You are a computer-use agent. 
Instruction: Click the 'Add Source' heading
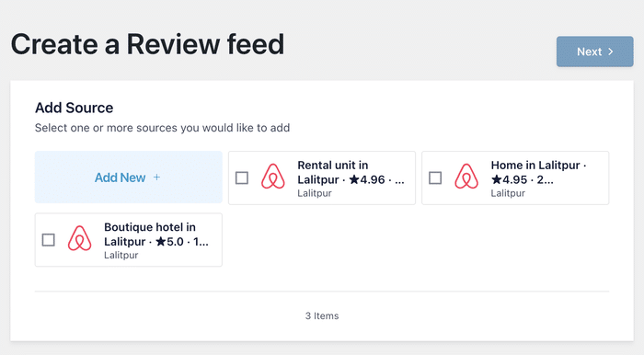coord(74,108)
